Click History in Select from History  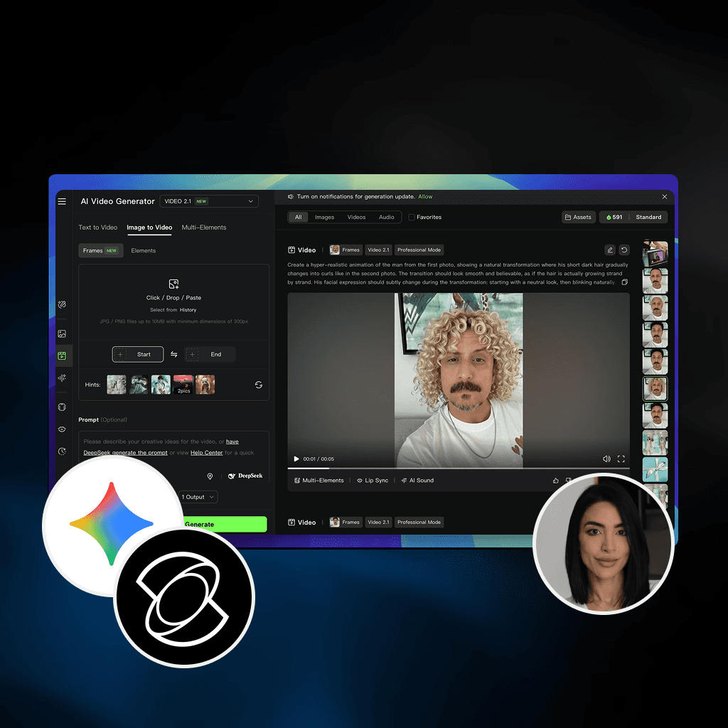pos(188,310)
